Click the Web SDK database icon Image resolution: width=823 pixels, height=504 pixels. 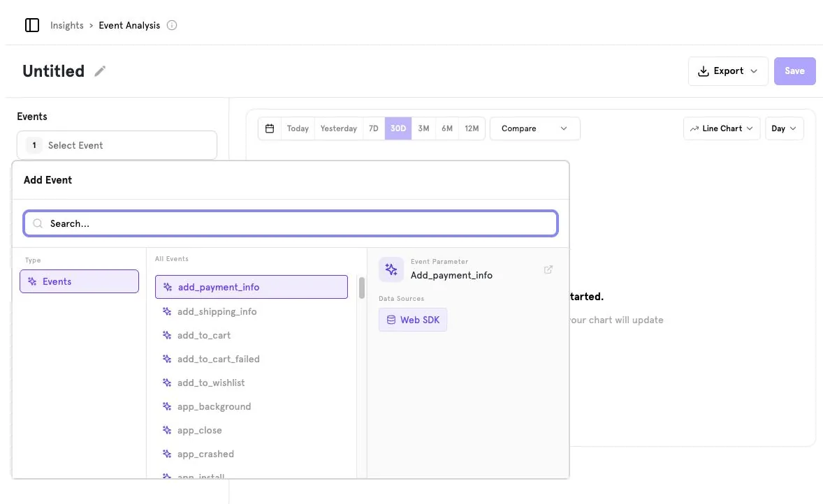(391, 320)
